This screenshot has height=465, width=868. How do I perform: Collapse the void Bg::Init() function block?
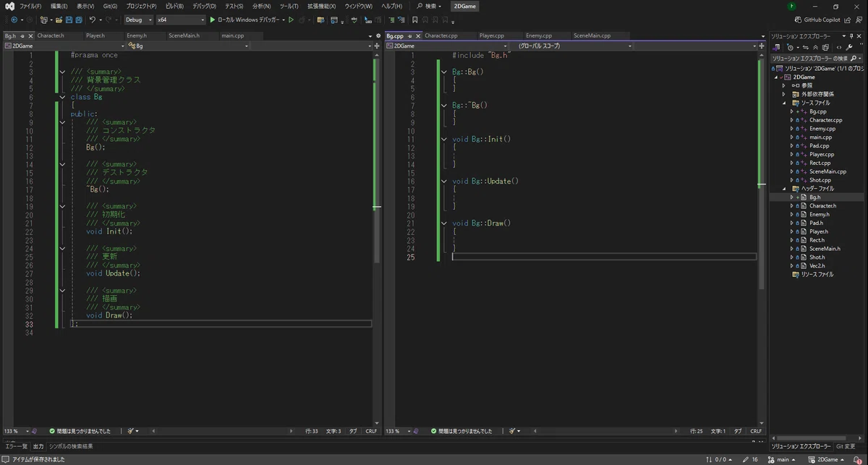444,139
